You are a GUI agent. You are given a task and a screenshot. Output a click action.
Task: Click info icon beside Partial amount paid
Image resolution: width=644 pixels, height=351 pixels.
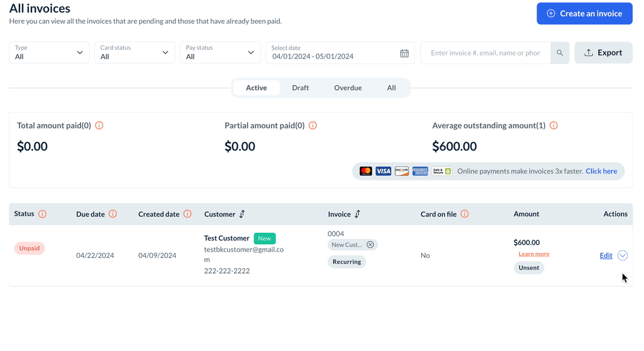click(x=313, y=125)
